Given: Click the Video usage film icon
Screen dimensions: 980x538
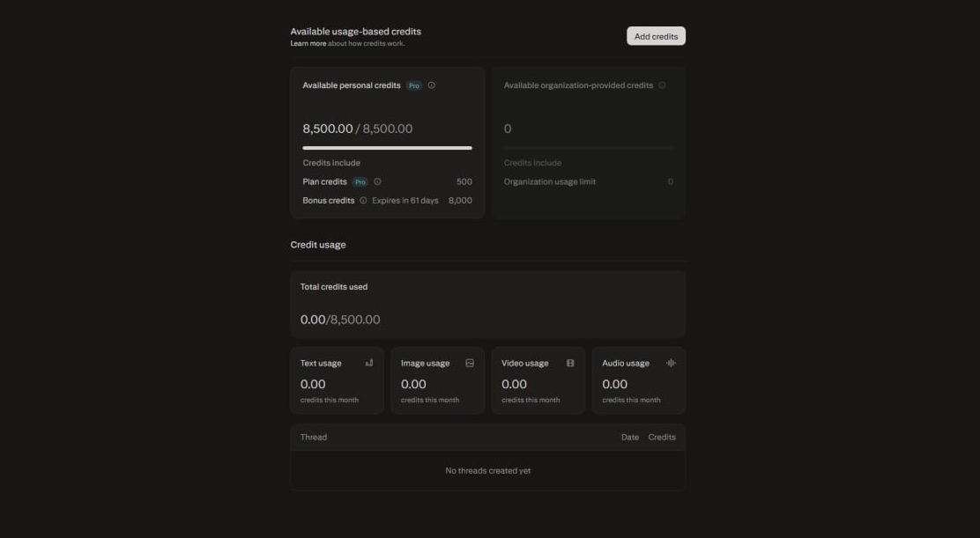Looking at the screenshot, I should click(570, 363).
